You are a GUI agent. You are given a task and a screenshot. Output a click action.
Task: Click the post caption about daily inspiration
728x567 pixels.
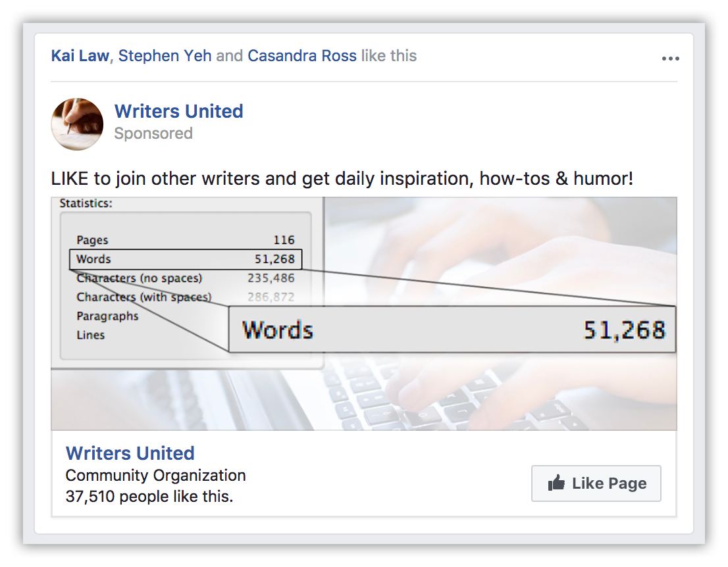tap(342, 178)
